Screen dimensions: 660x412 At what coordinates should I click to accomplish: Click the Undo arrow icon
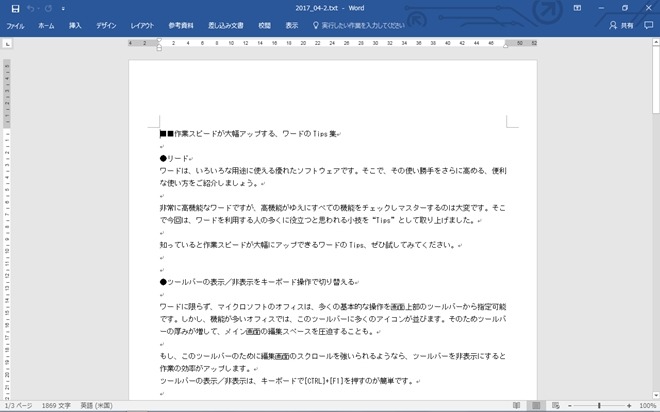pyautogui.click(x=33, y=8)
